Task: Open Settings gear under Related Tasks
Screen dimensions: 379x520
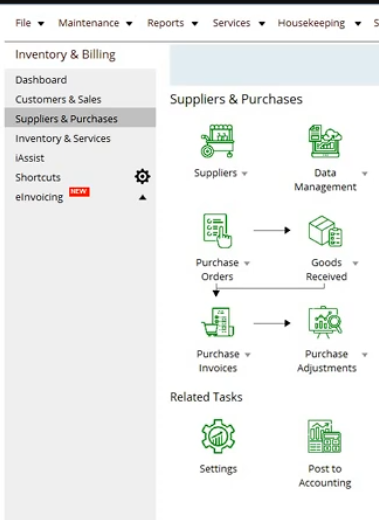Action: pos(218,436)
